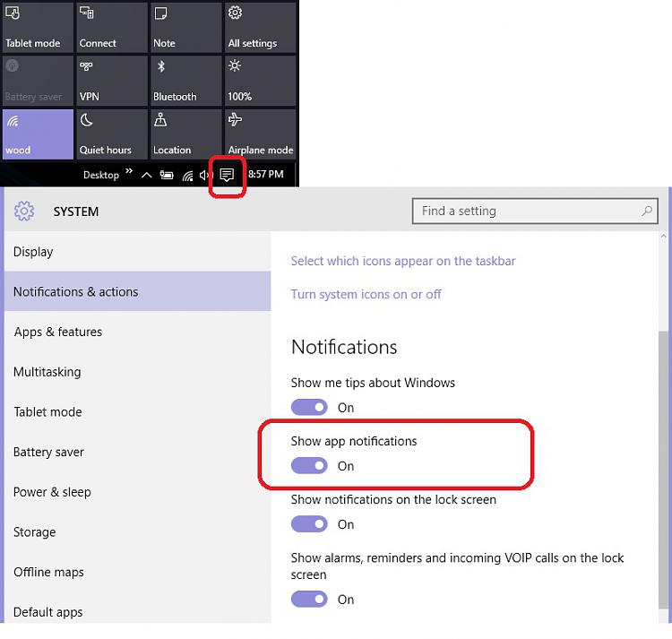This screenshot has width=672, height=639.
Task: Click the Battery saver quick action tile
Action: point(38,81)
